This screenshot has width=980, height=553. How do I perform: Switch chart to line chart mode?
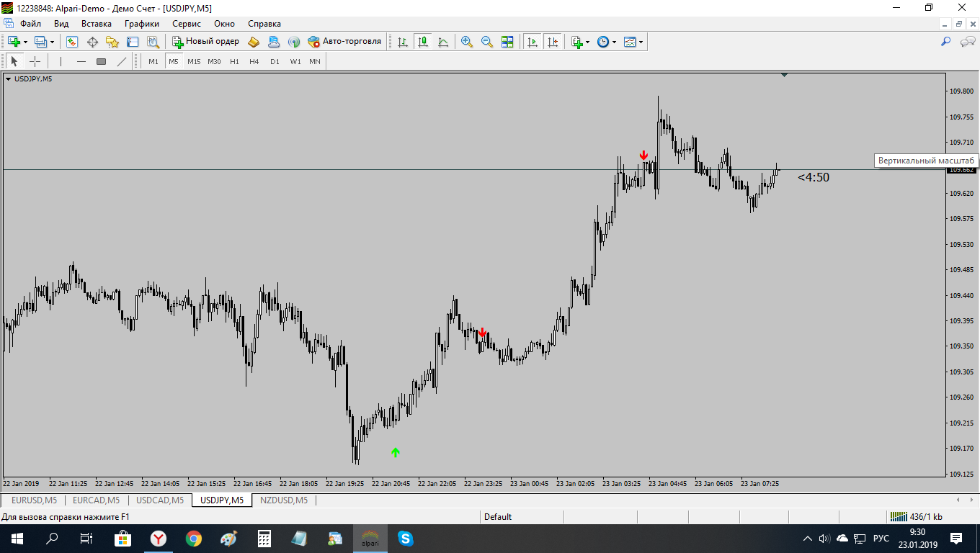443,42
